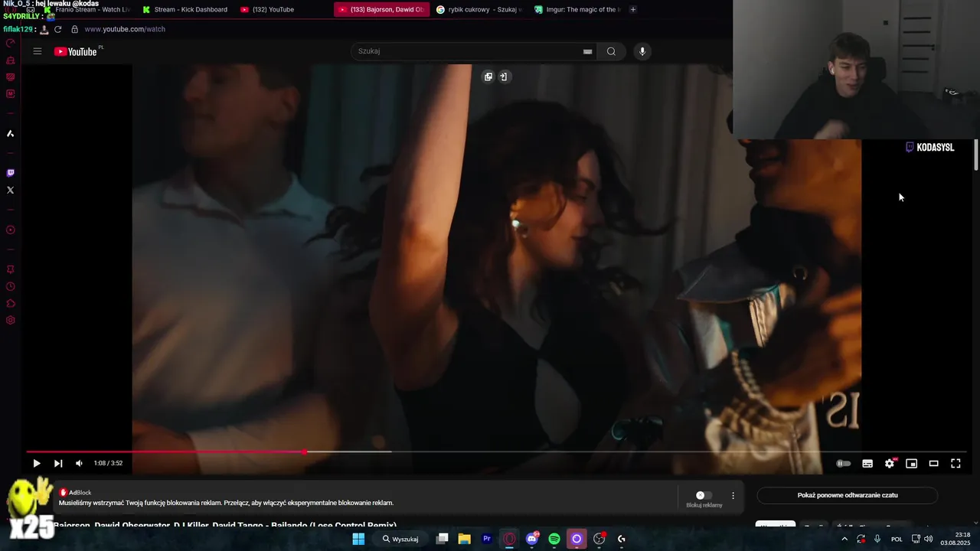Screen dimensions: 980x551
Task: Open the volume speaker tray icon
Action: (928, 539)
